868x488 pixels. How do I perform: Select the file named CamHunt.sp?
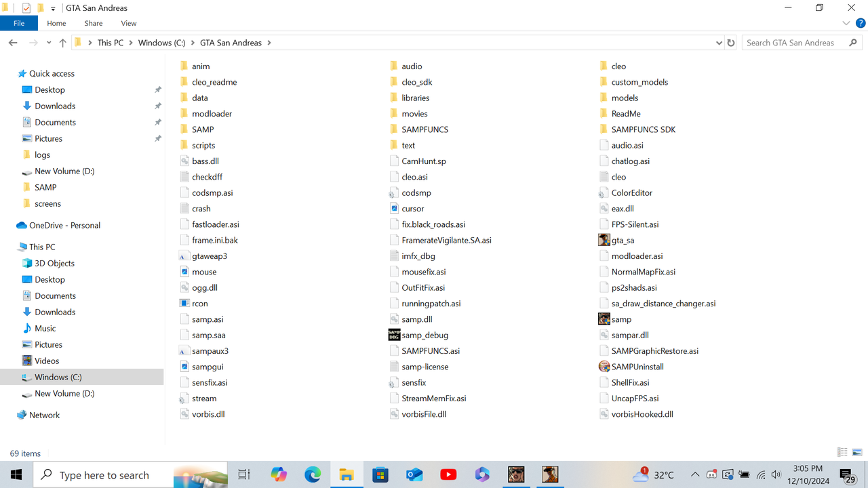pos(424,161)
